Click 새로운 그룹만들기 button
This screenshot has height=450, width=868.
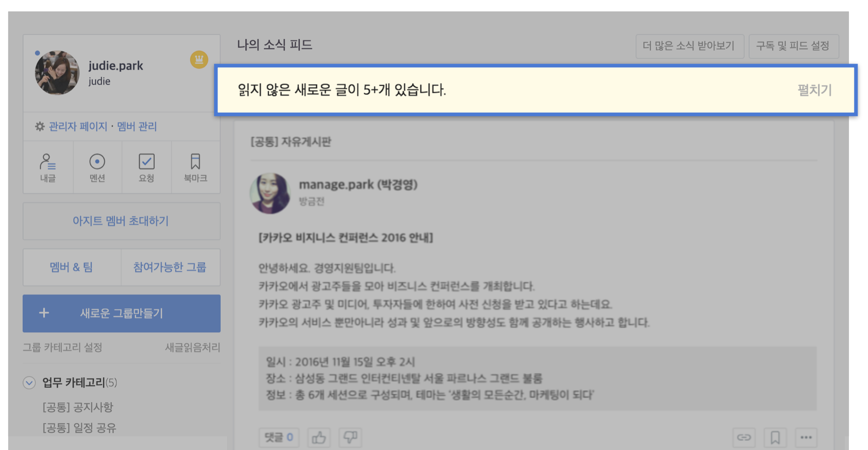(x=121, y=313)
